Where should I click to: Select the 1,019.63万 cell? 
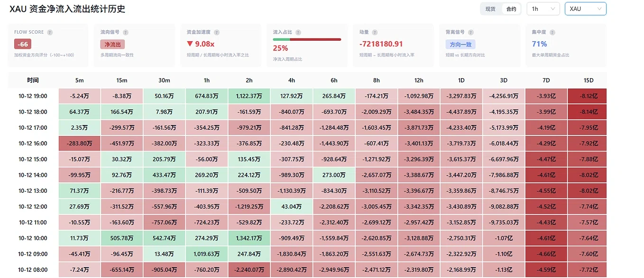[207, 254]
